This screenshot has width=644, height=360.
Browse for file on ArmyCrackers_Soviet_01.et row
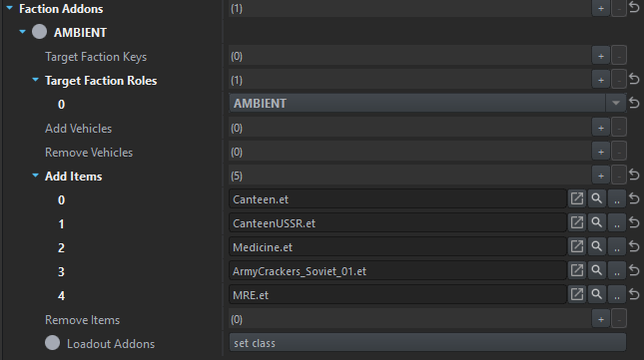pos(617,270)
